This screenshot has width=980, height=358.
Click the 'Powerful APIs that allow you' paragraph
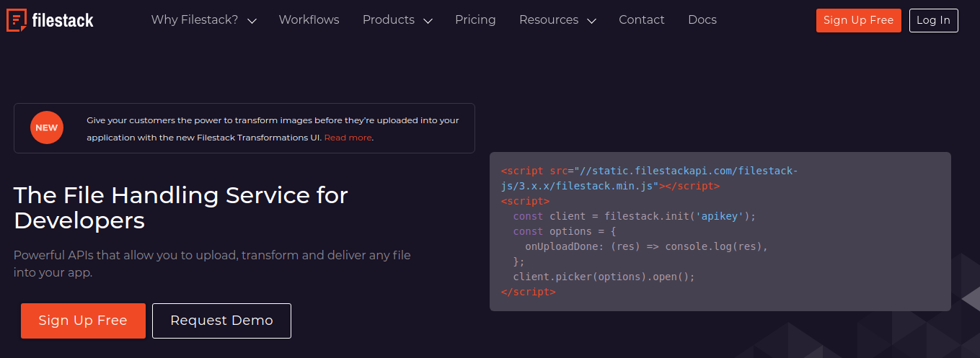point(212,264)
